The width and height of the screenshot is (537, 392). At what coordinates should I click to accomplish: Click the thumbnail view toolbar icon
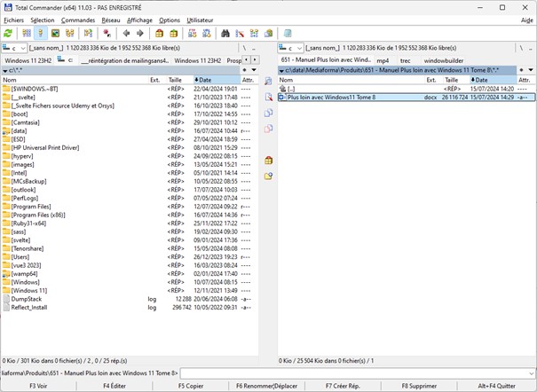55,33
